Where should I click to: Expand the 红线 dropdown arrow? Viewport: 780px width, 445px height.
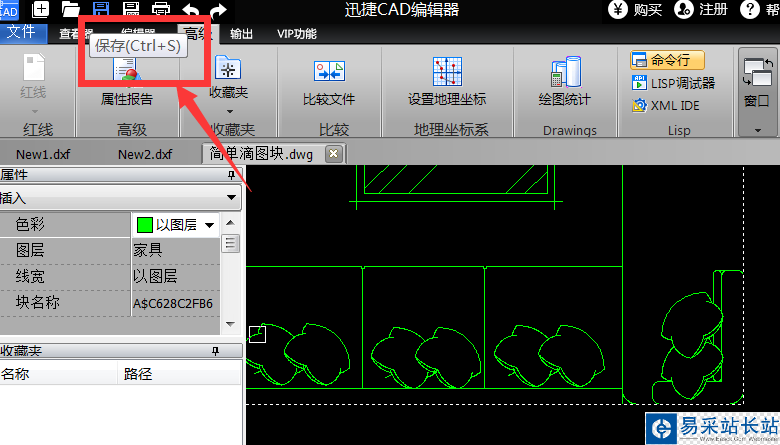coord(34,111)
